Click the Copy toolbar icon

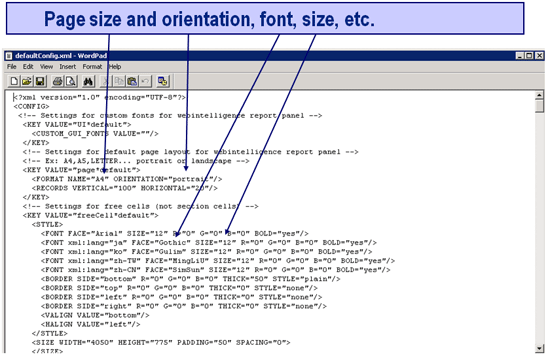(119, 81)
